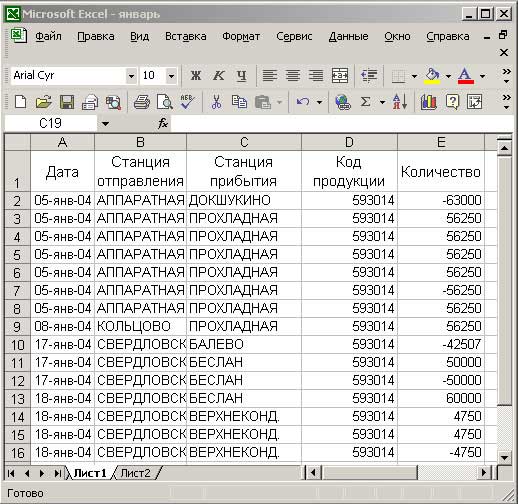Toggle bold Ж formatting
Image resolution: width=518 pixels, height=504 pixels.
click(x=196, y=76)
